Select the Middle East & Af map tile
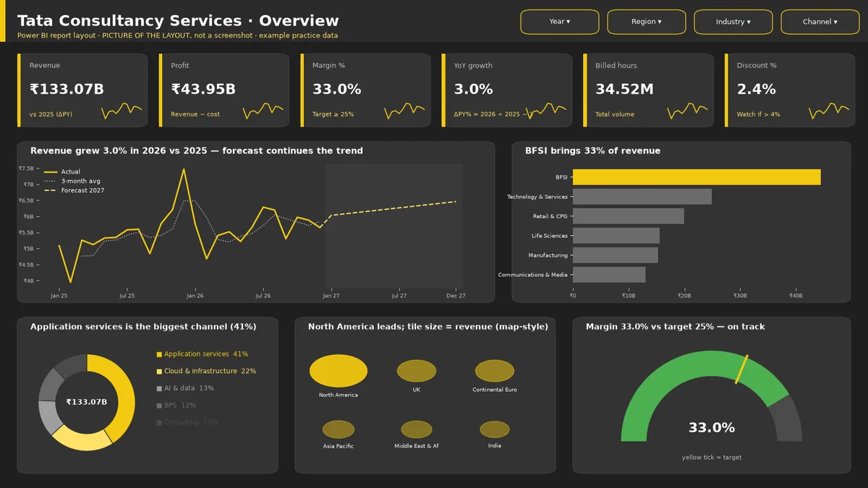This screenshot has height=488, width=868. pyautogui.click(x=417, y=429)
